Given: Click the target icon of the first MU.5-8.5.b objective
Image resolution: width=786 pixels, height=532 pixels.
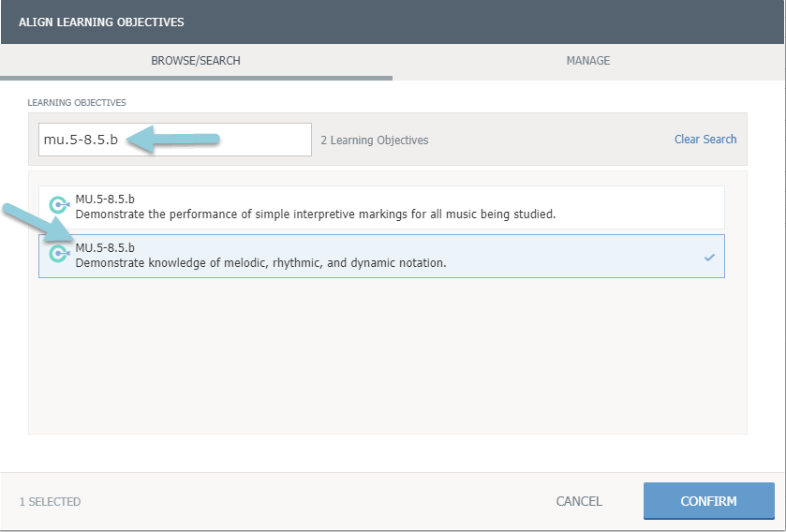Looking at the screenshot, I should 59,206.
